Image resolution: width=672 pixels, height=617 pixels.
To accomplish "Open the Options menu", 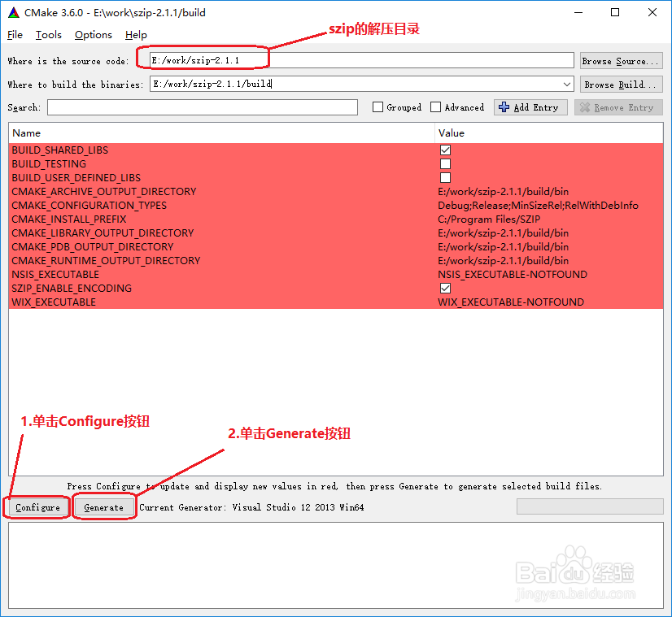I will coord(94,35).
